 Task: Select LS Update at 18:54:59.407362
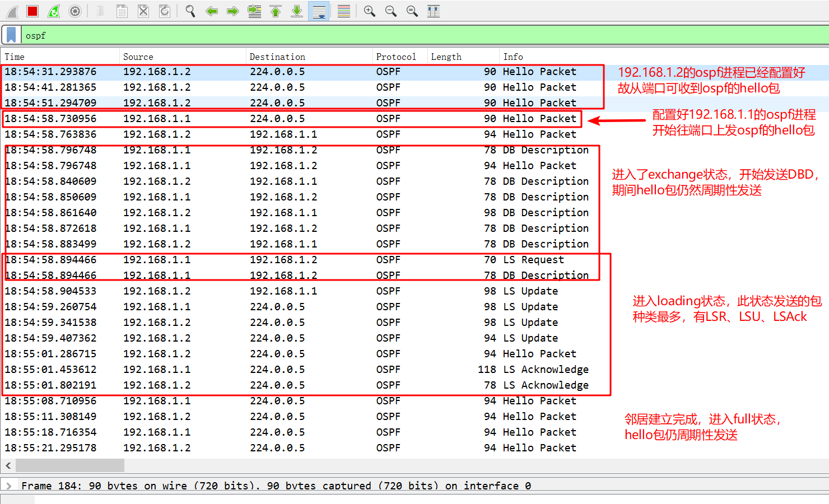414,338
